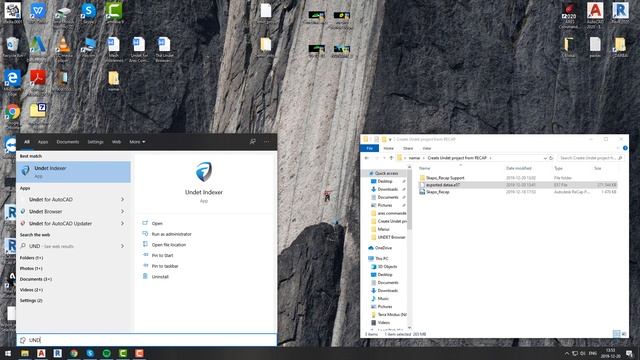Focus the Windows search box with UND
This screenshot has width=640, height=360.
tap(147, 340)
